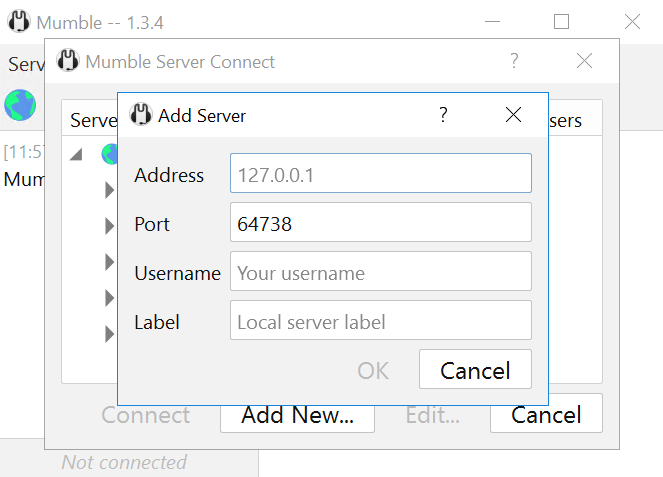The width and height of the screenshot is (663, 477).
Task: Click the Username input field
Action: (x=381, y=271)
